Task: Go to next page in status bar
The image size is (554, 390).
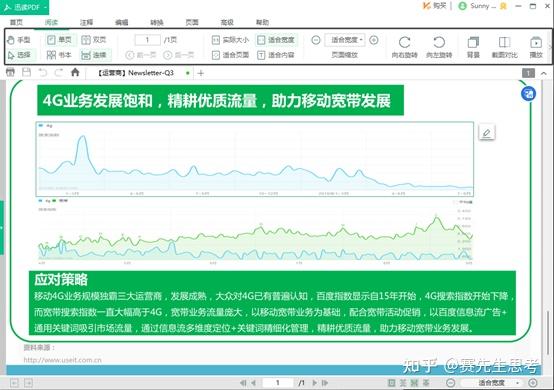Action: (314, 383)
